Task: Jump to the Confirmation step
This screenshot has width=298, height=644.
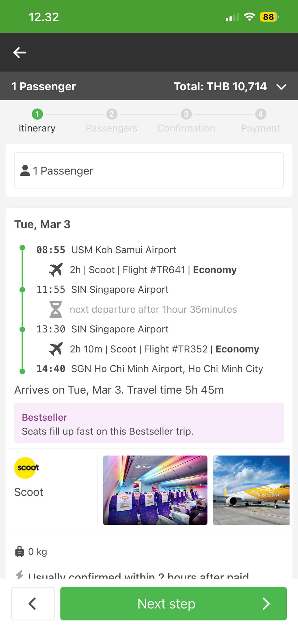Action: (x=186, y=121)
